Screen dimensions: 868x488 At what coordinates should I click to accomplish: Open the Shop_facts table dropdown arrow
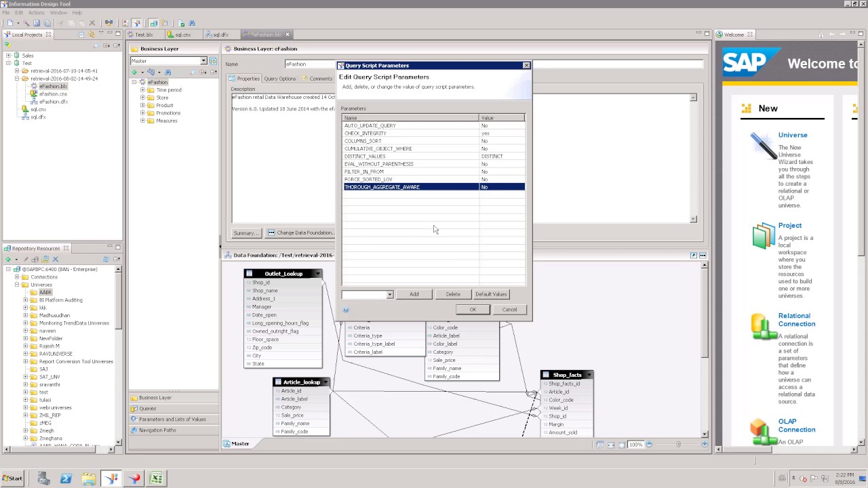point(588,375)
